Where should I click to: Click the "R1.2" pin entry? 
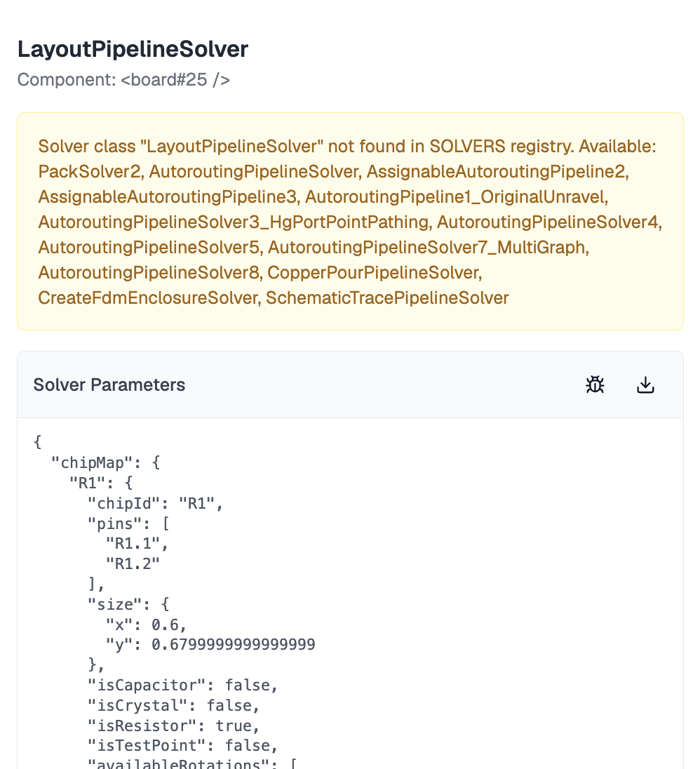[133, 564]
